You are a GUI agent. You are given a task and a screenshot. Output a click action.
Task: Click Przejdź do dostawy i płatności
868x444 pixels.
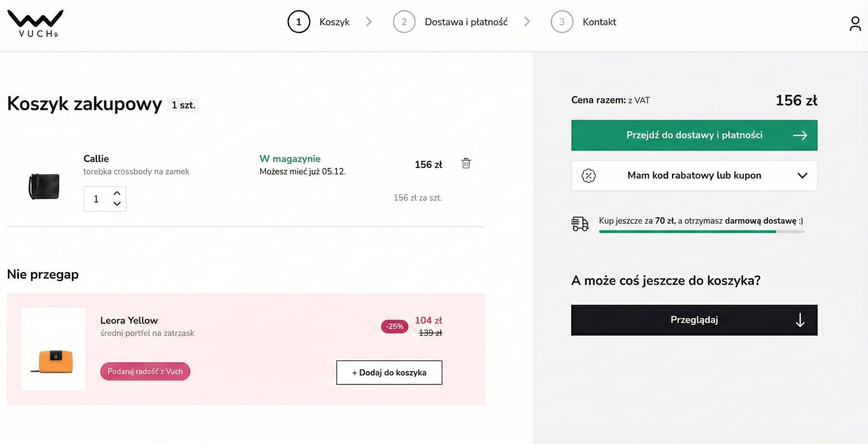694,135
